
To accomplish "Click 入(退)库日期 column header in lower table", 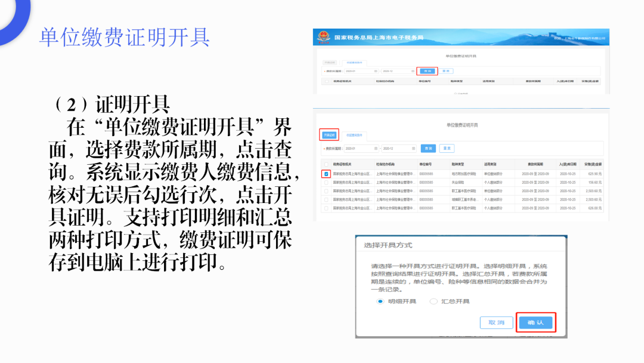I will [568, 164].
